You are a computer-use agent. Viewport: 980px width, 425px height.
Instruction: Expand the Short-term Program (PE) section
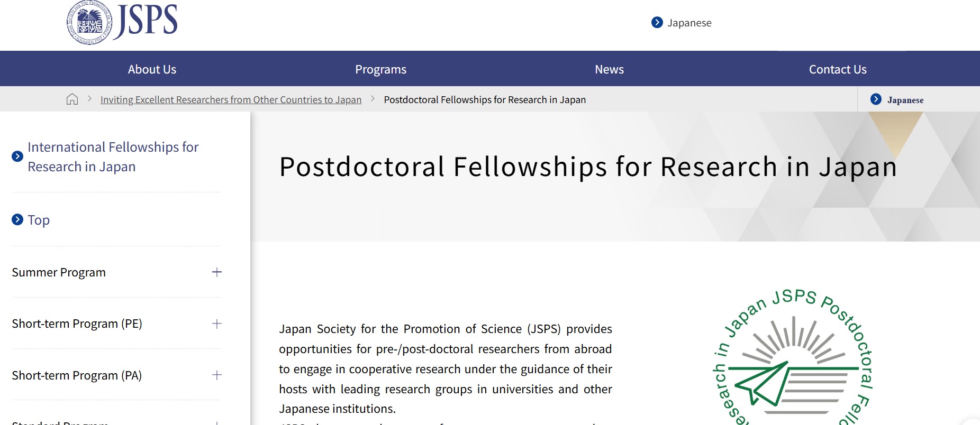(x=216, y=324)
